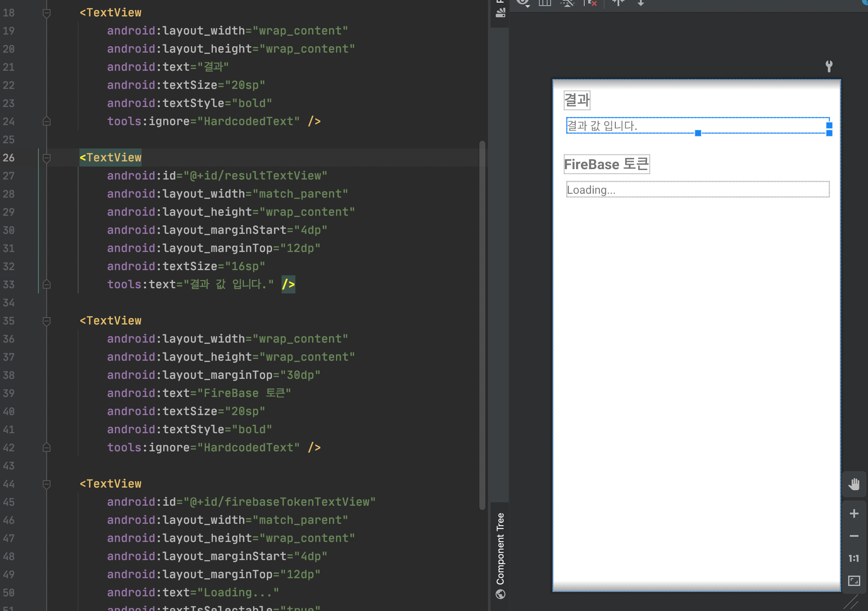Collapse the TextView tag at line 44
The width and height of the screenshot is (868, 611).
tap(47, 484)
